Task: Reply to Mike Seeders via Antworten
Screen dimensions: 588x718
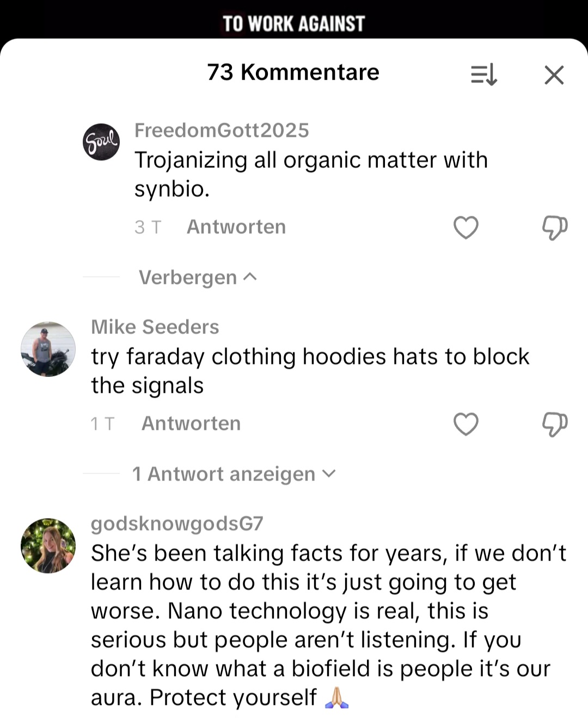Action: (191, 423)
